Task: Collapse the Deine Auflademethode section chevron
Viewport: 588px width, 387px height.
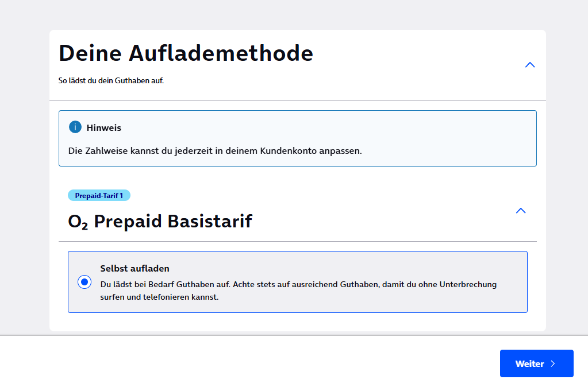Action: [530, 65]
